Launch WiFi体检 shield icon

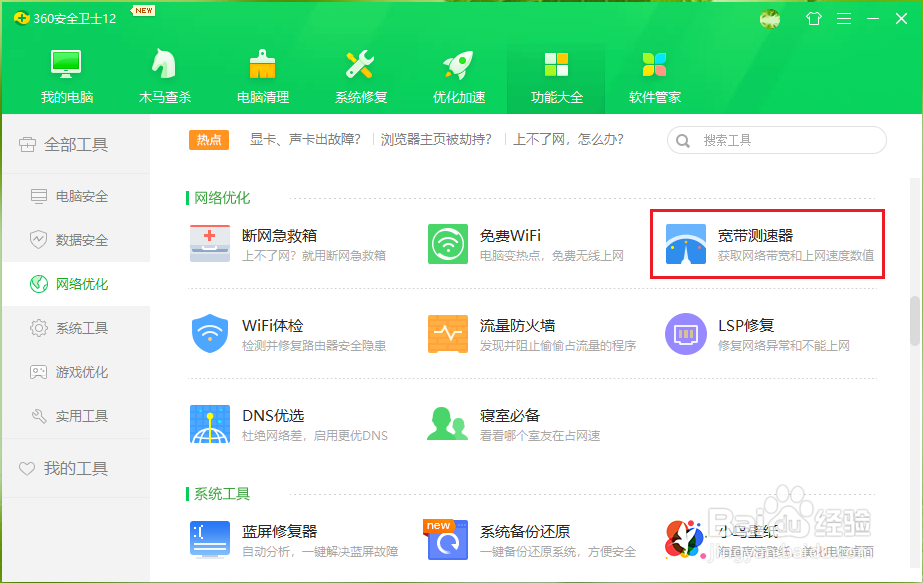(x=210, y=333)
